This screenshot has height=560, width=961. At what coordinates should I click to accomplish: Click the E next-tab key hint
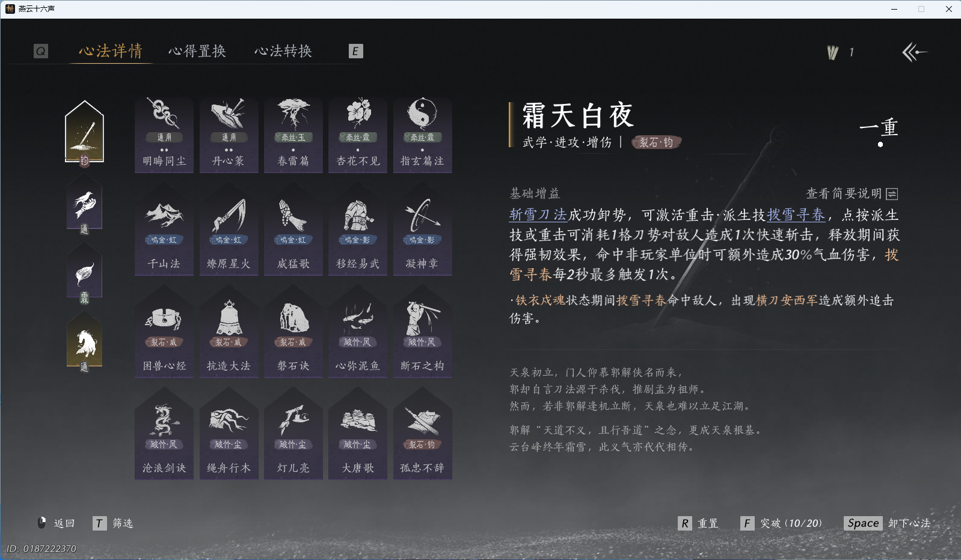coord(355,51)
